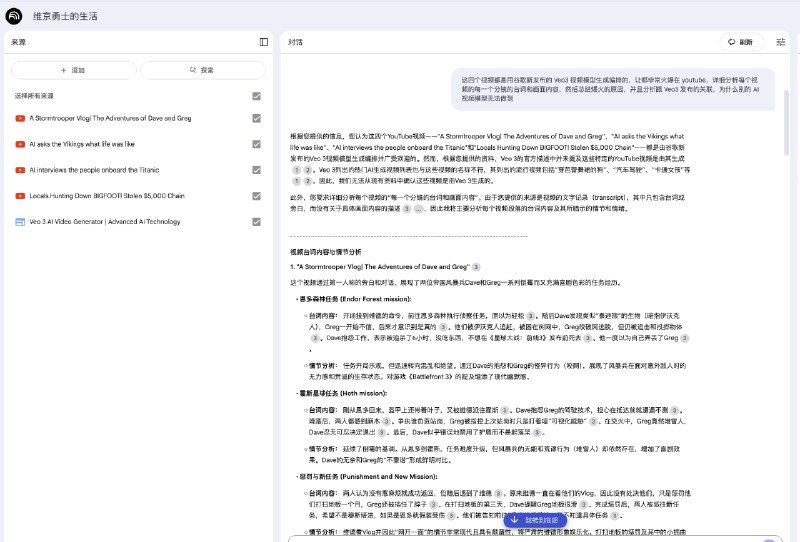Uncheck Veo 3 AI Video Generator checkbox
This screenshot has width=800, height=542.
pyautogui.click(x=257, y=222)
